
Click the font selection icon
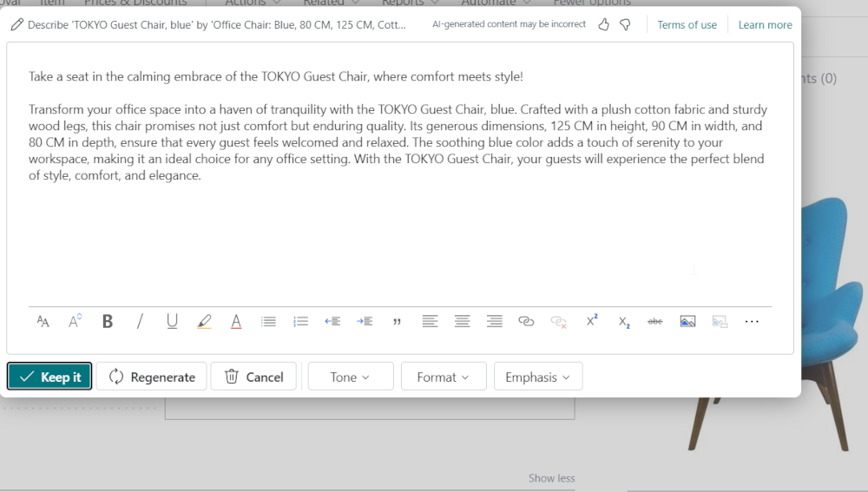pyautogui.click(x=43, y=321)
